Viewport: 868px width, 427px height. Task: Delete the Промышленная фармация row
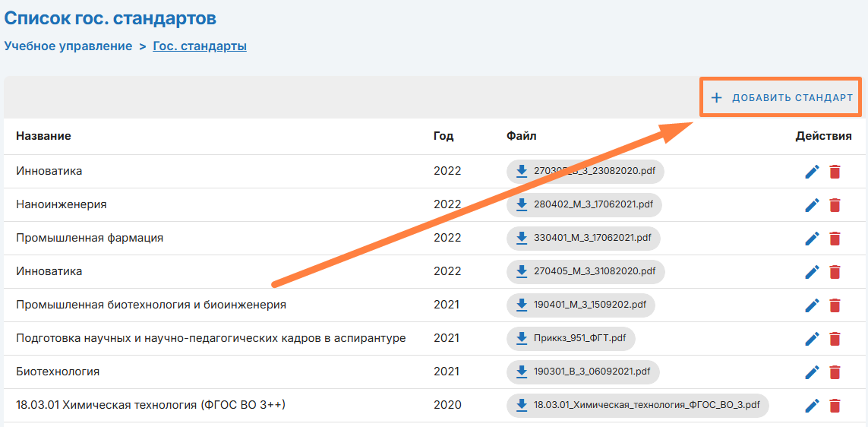[x=835, y=239]
